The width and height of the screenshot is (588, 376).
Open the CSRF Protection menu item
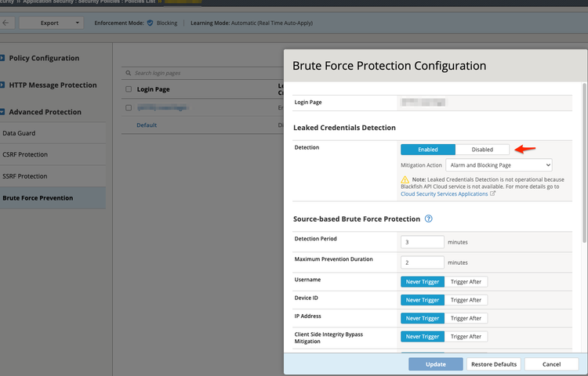point(25,154)
